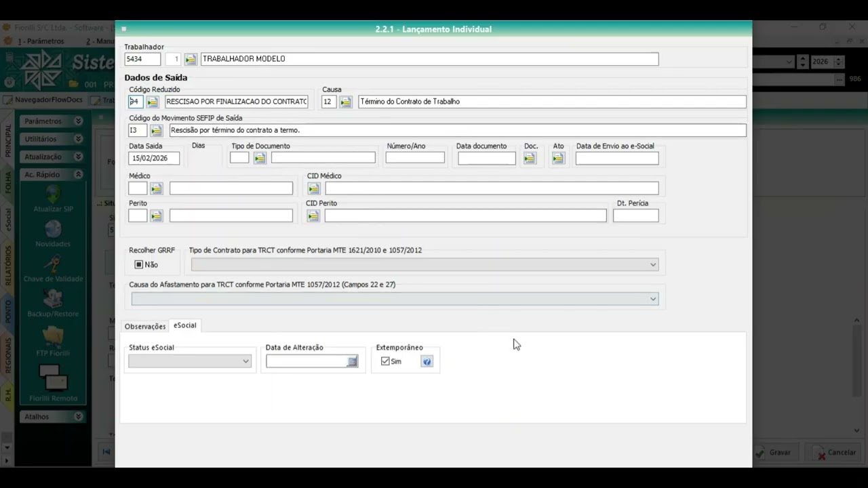This screenshot has height=488, width=868.
Task: Click the Perito code input box
Action: click(138, 216)
